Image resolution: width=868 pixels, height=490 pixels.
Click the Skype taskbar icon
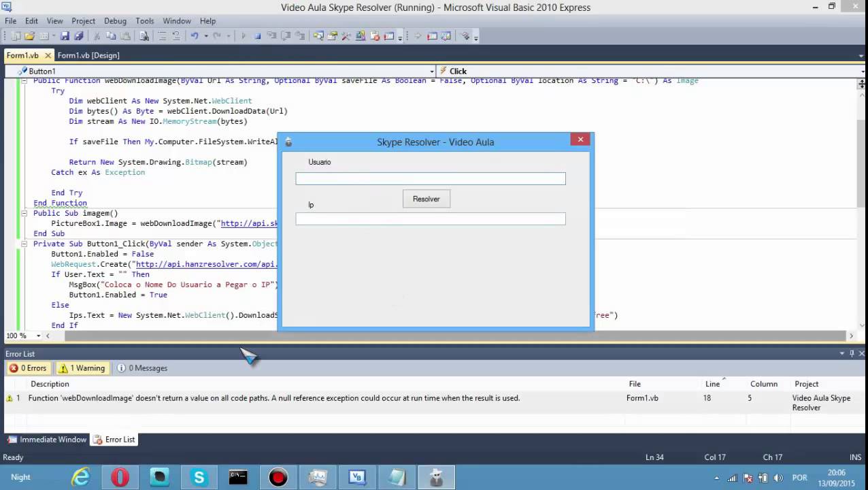tap(199, 477)
